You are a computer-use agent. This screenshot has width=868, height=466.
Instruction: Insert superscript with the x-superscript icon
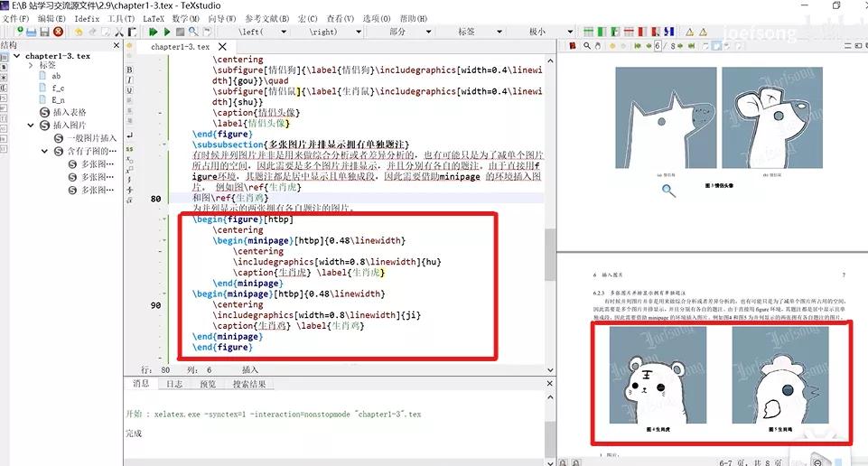(x=129, y=170)
